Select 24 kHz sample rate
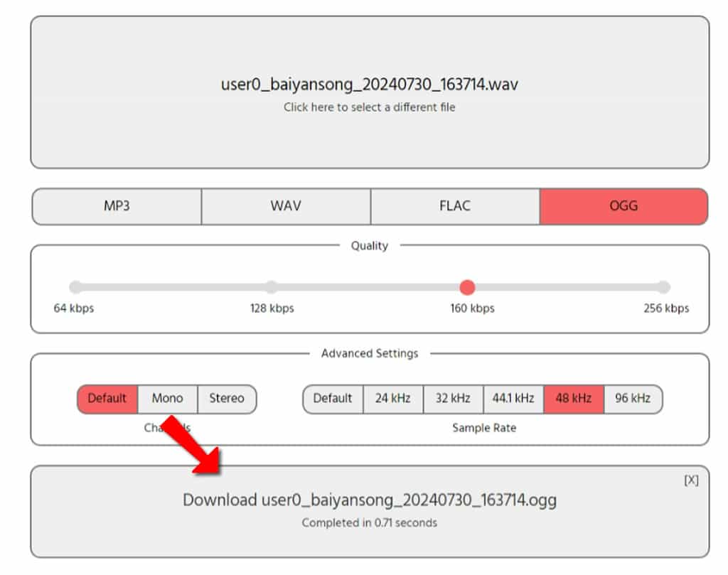This screenshot has width=728, height=575. [392, 399]
